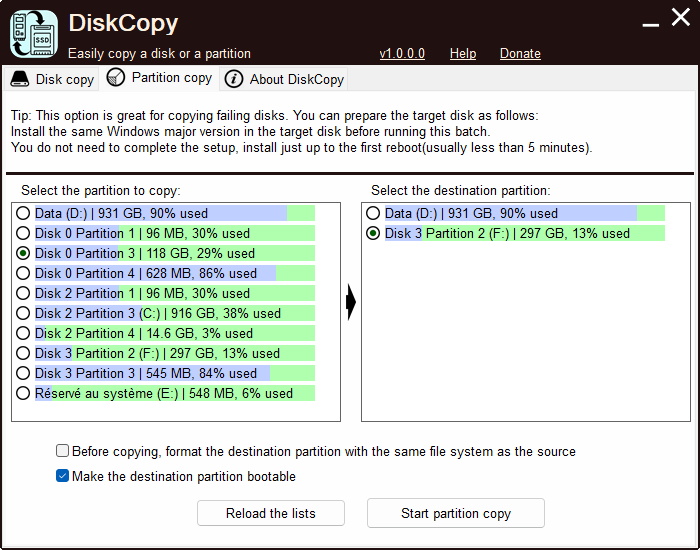Click 'Select the partition to copy:' label
The image size is (700, 550).
pyautogui.click(x=101, y=191)
